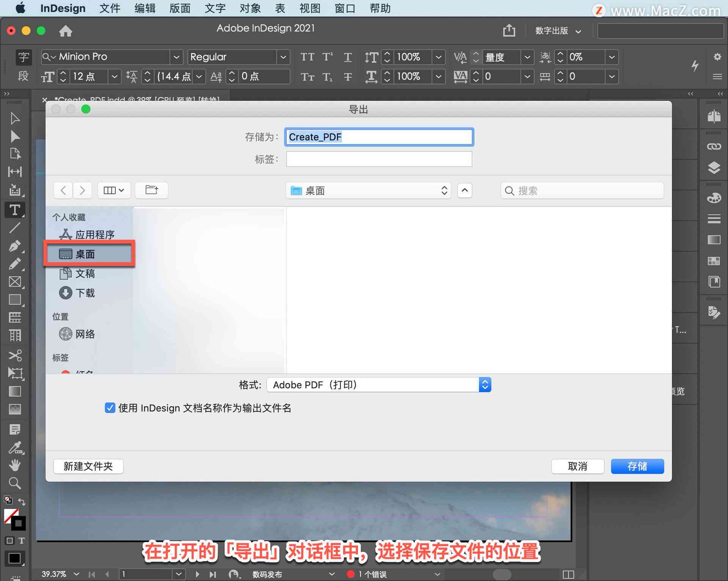Viewport: 728px width, 581px height.
Task: Open the 帮助 (Help) menu
Action: coord(380,8)
